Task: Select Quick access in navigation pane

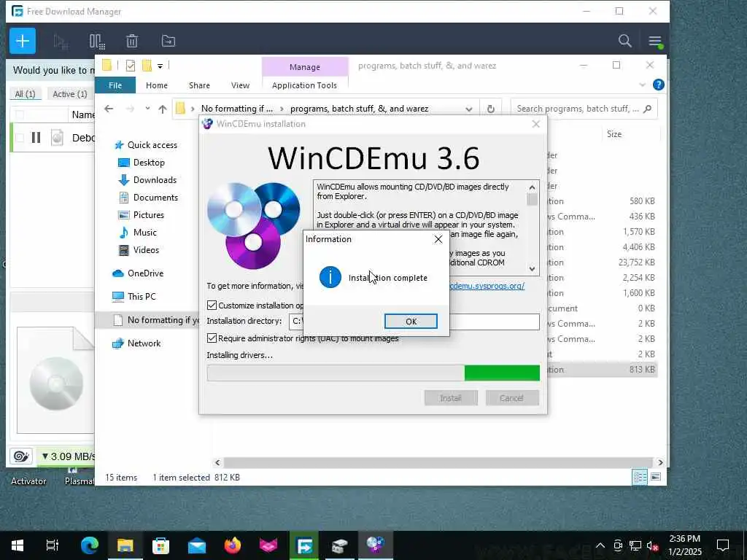Action: pyautogui.click(x=152, y=145)
